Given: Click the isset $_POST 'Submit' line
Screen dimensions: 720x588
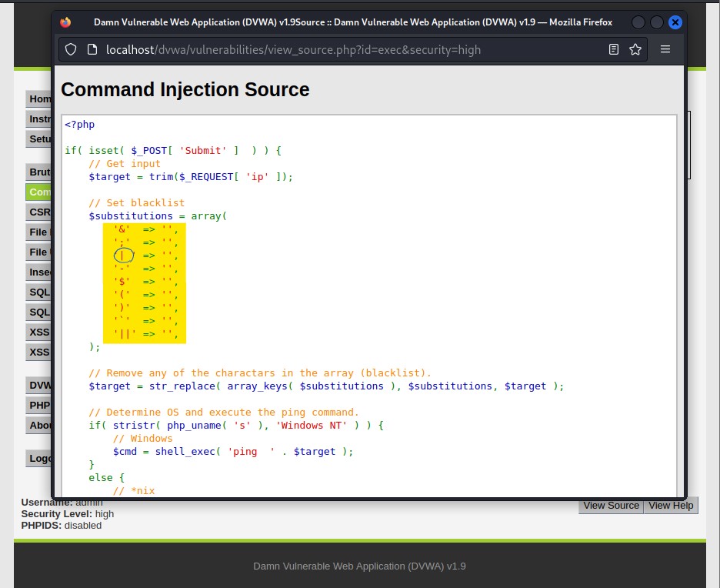Looking at the screenshot, I should (x=173, y=151).
